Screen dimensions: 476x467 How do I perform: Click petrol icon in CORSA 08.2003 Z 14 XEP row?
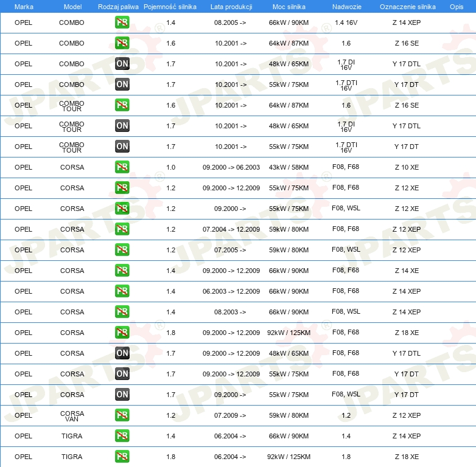click(x=122, y=312)
